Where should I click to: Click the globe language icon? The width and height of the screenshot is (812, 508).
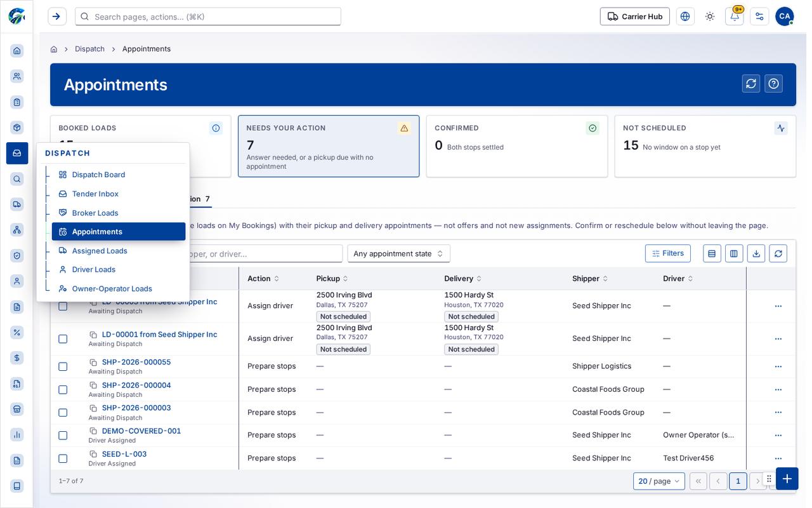pos(685,17)
